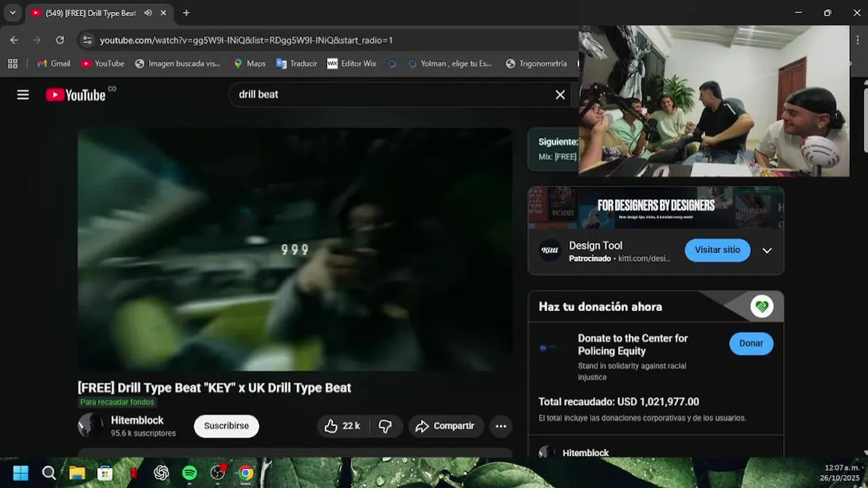Open the Maps bookmark

point(250,63)
